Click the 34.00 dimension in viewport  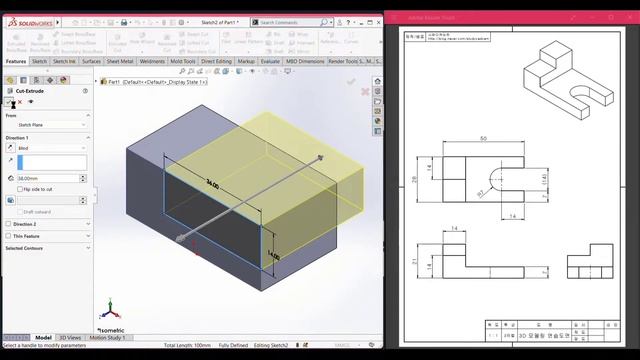213,184
